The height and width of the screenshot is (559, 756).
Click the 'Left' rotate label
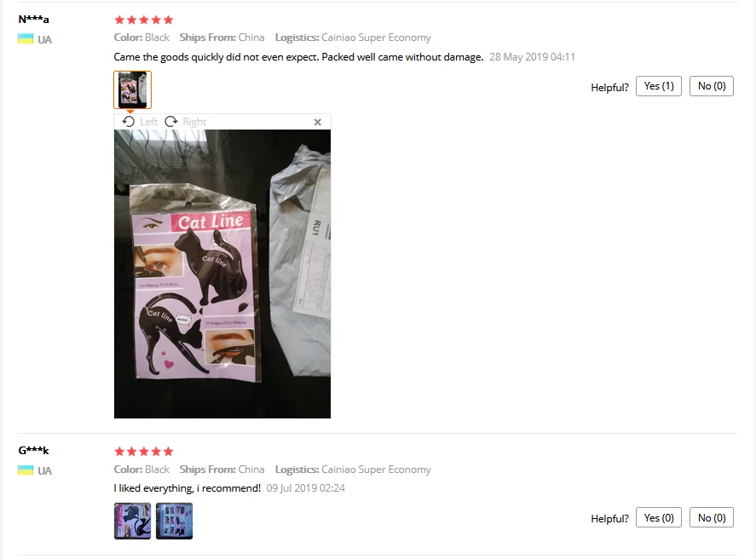click(x=149, y=122)
